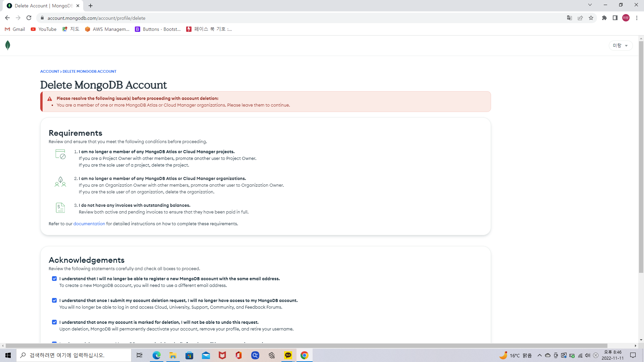644x362 pixels.
Task: Open 페이스 북 기호 bookmark
Action: point(209,29)
